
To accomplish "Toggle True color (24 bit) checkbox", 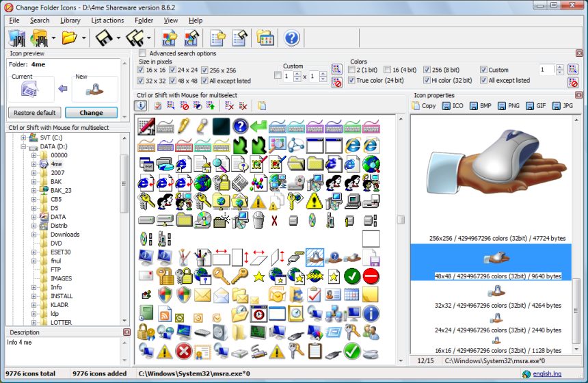I will [x=351, y=80].
